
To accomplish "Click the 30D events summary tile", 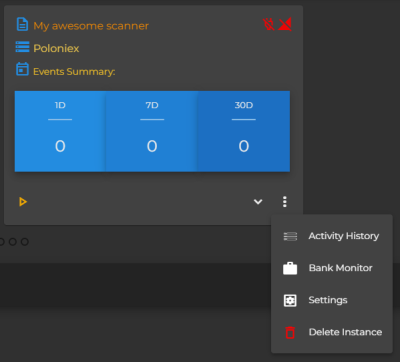I will coord(244,131).
